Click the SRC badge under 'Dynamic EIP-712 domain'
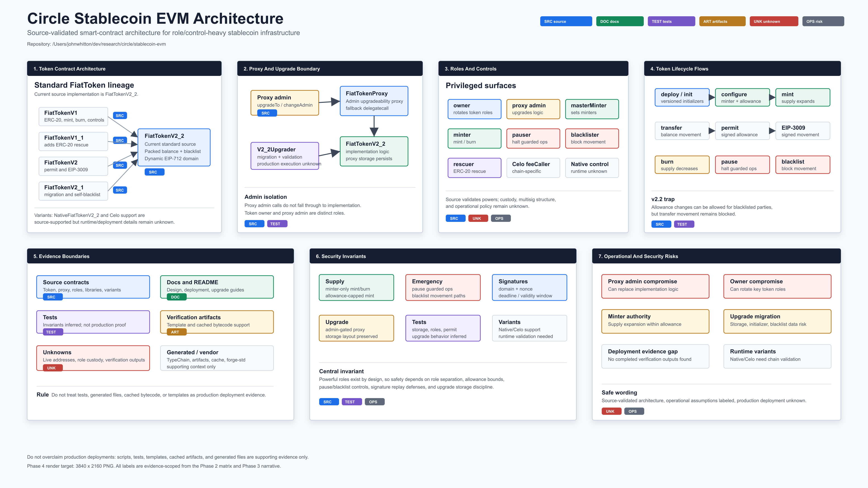Screen dimensions: 868x488 tap(154, 172)
